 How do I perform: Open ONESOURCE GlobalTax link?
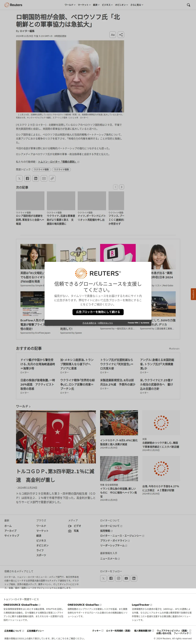(85, 605)
